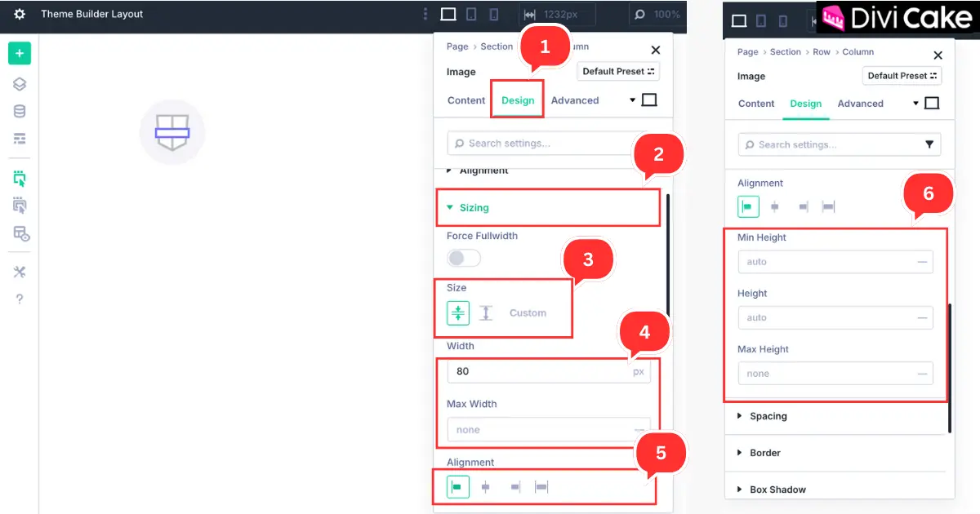
Task: Switch to wireframe view in left sidebar
Action: point(20,139)
